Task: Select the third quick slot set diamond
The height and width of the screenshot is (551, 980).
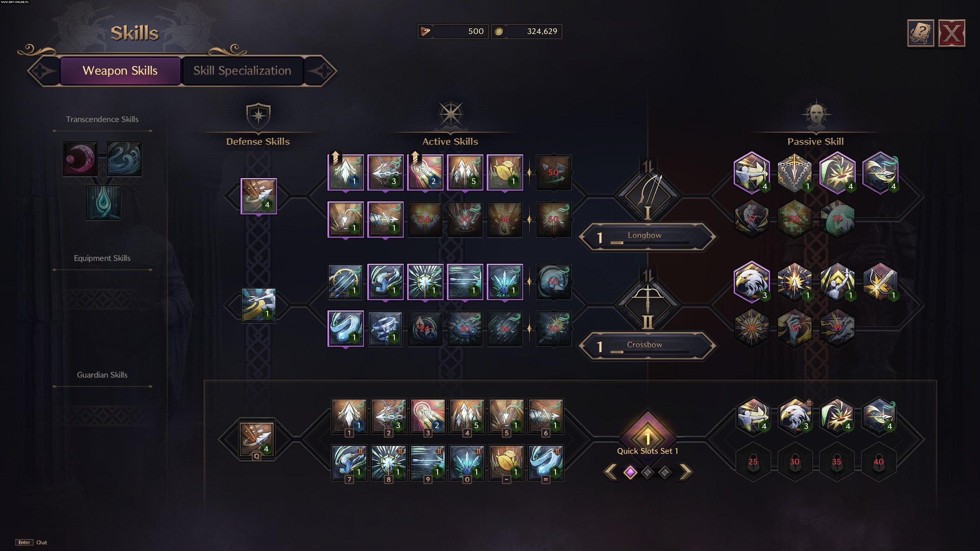Action: 665,473
